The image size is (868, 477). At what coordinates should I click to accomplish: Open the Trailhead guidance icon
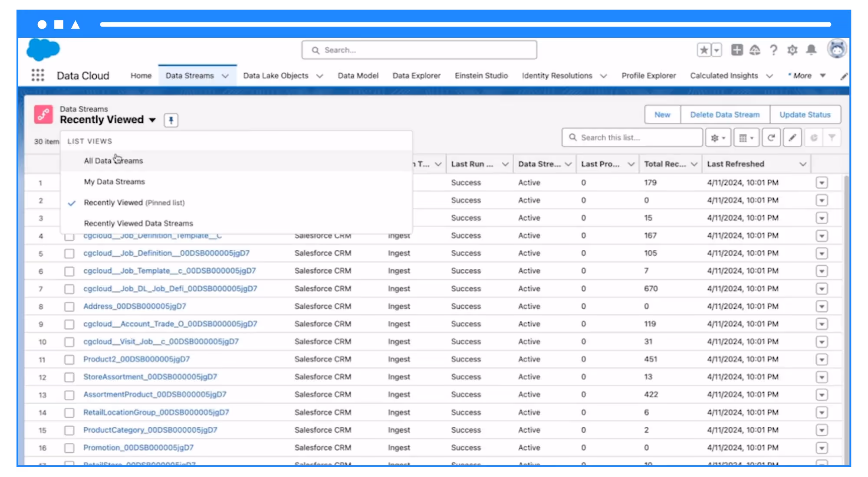pyautogui.click(x=755, y=50)
